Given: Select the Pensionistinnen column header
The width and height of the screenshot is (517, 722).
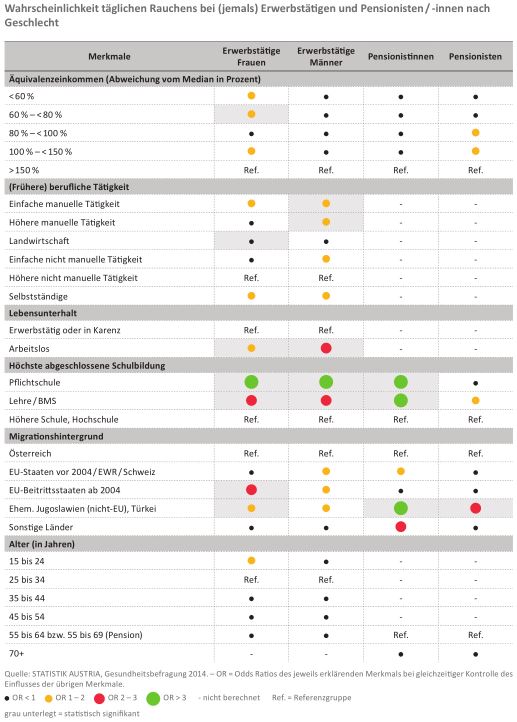Looking at the screenshot, I should point(401,57).
